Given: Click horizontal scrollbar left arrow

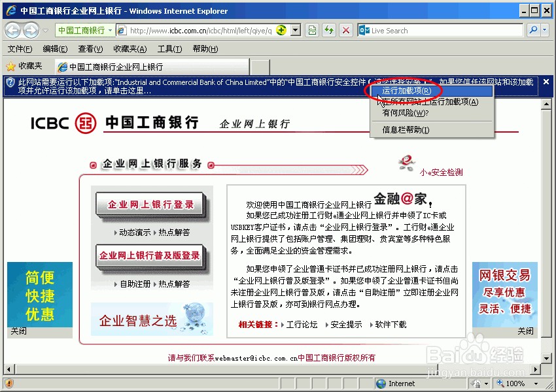Looking at the screenshot, I should (x=9, y=370).
